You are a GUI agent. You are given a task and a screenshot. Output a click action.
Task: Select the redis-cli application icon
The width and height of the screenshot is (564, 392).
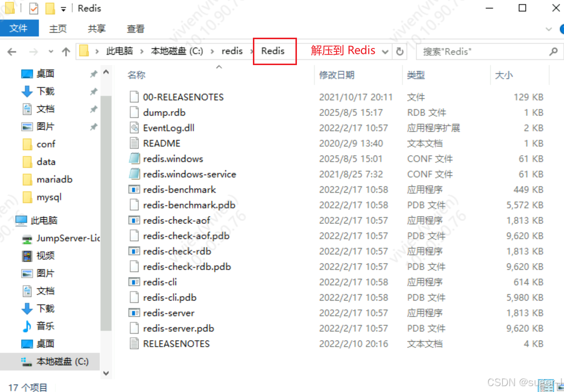pyautogui.click(x=134, y=282)
